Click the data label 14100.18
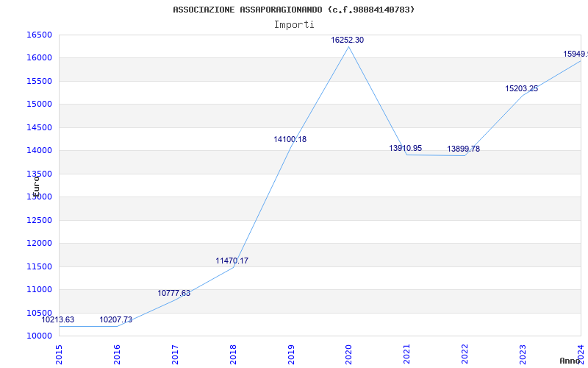 tap(290, 139)
